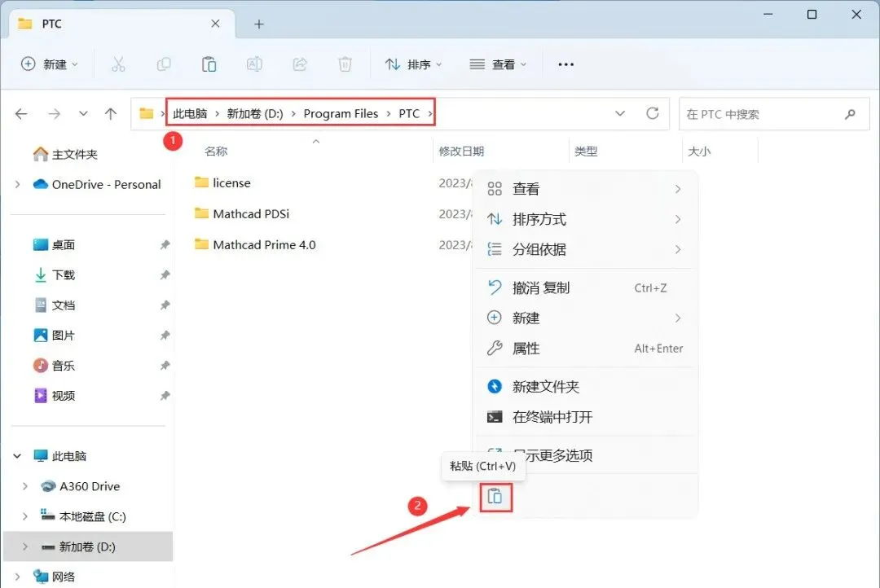The image size is (880, 588).
Task: Open OneDrive - Personal in sidebar
Action: click(96, 184)
